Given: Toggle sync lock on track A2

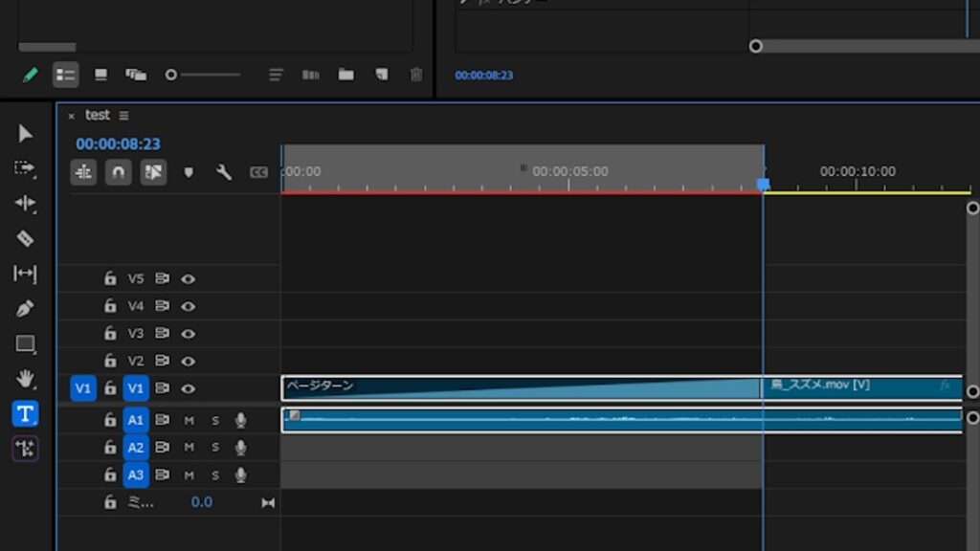Looking at the screenshot, I should tap(162, 447).
